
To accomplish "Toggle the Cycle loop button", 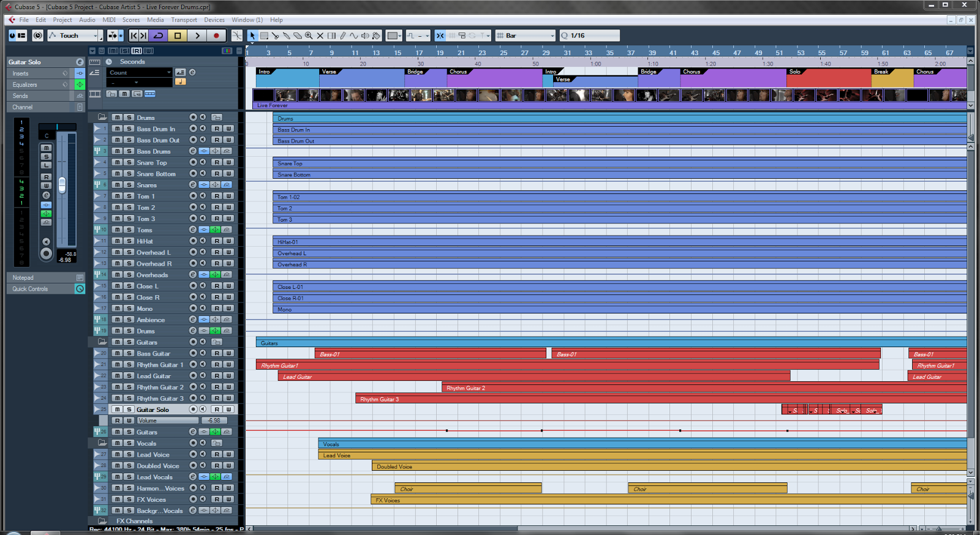I will [158, 36].
